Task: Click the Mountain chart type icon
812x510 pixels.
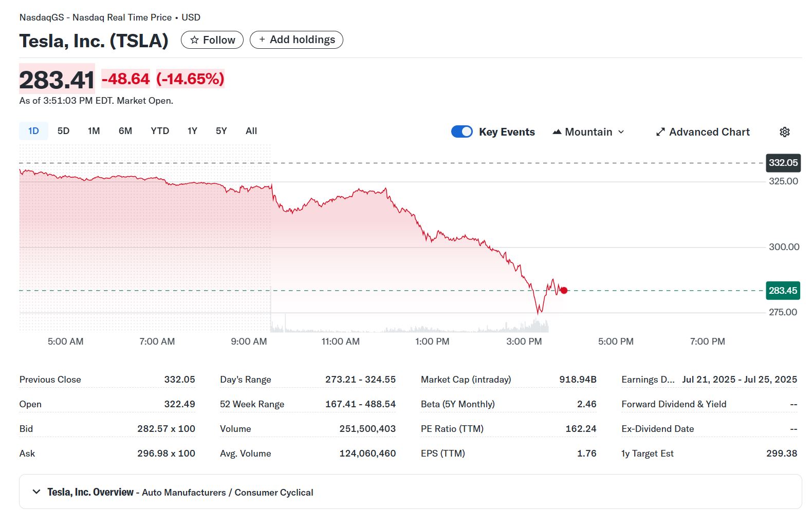Action: (557, 132)
